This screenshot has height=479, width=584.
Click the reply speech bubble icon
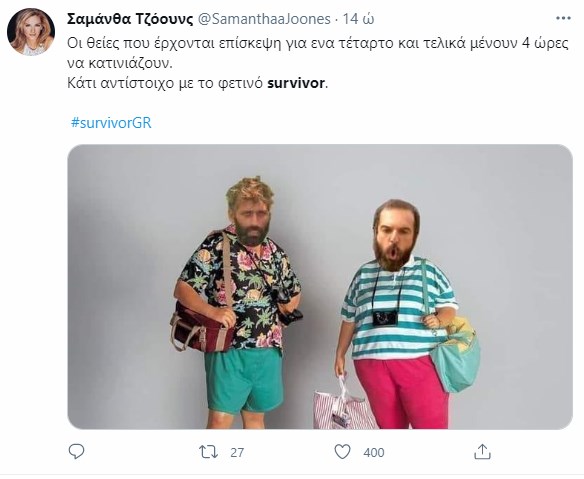pyautogui.click(x=76, y=452)
